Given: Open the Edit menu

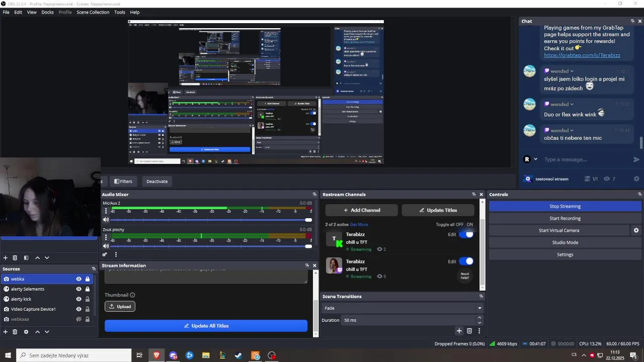Looking at the screenshot, I should (18, 12).
